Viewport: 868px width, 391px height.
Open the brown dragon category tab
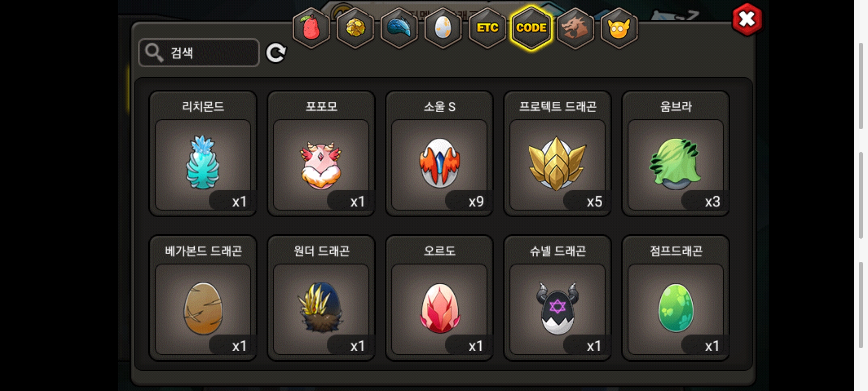(575, 28)
